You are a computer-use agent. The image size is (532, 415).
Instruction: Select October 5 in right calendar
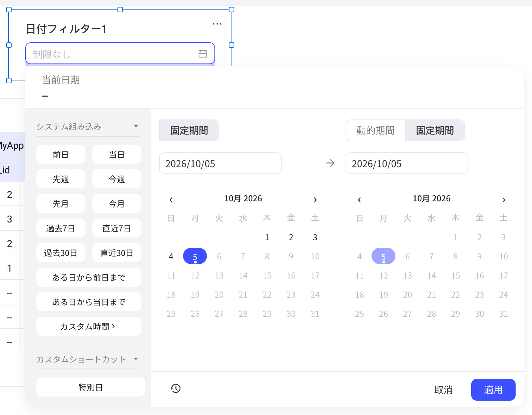pos(383,256)
